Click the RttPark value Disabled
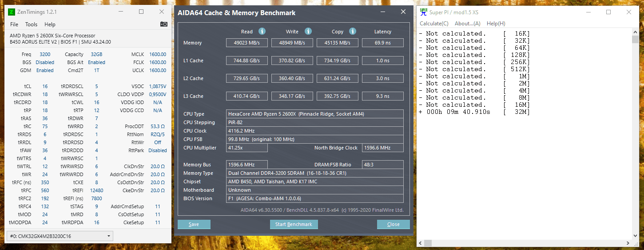Viewport: 644px width, 250px height. [x=158, y=150]
